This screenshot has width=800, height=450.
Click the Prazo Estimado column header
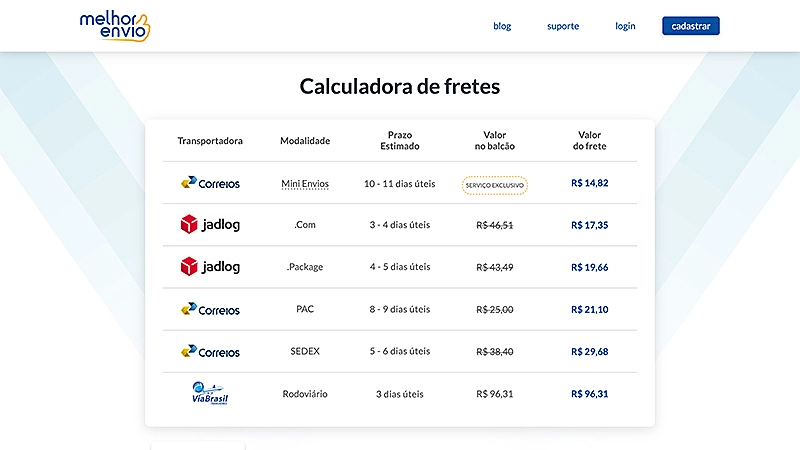(x=400, y=140)
